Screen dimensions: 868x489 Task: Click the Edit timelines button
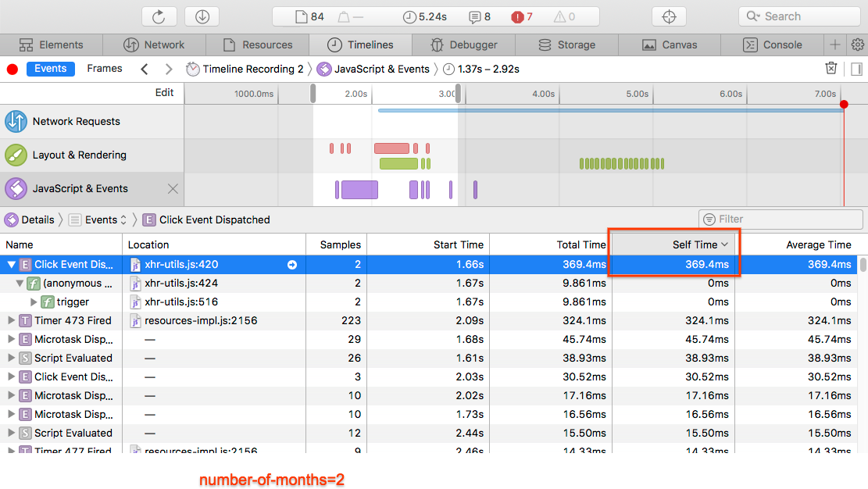(x=164, y=92)
